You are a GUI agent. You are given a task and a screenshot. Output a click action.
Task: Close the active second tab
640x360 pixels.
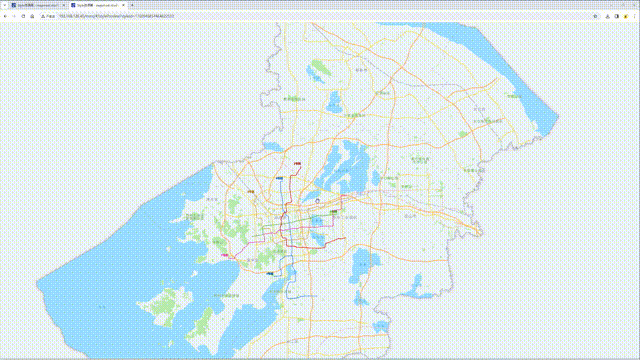coord(123,5)
